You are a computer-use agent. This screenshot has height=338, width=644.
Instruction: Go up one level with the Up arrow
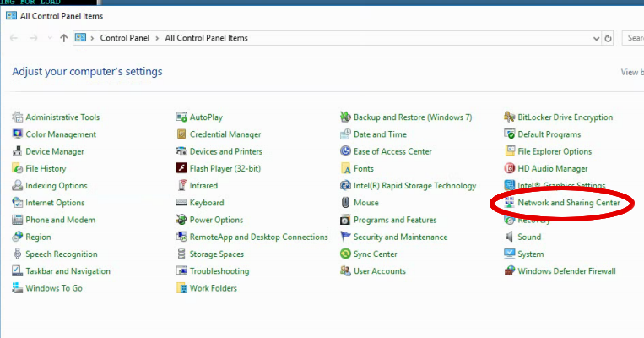pyautogui.click(x=64, y=38)
